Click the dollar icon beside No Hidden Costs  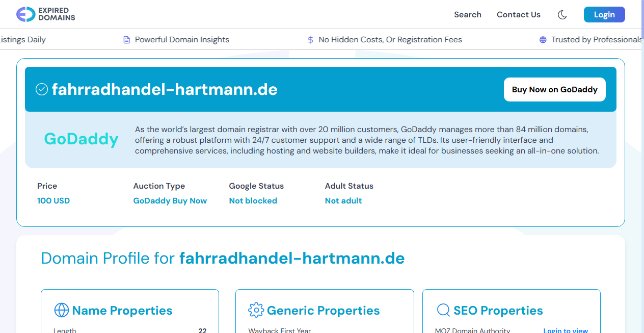coord(310,40)
